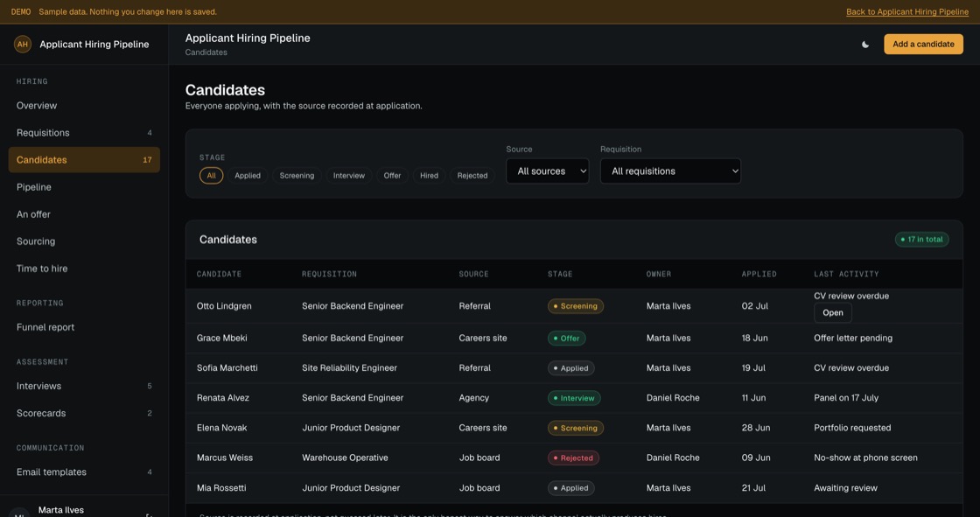Click Stage column header
This screenshot has width=980, height=517.
[x=560, y=274]
